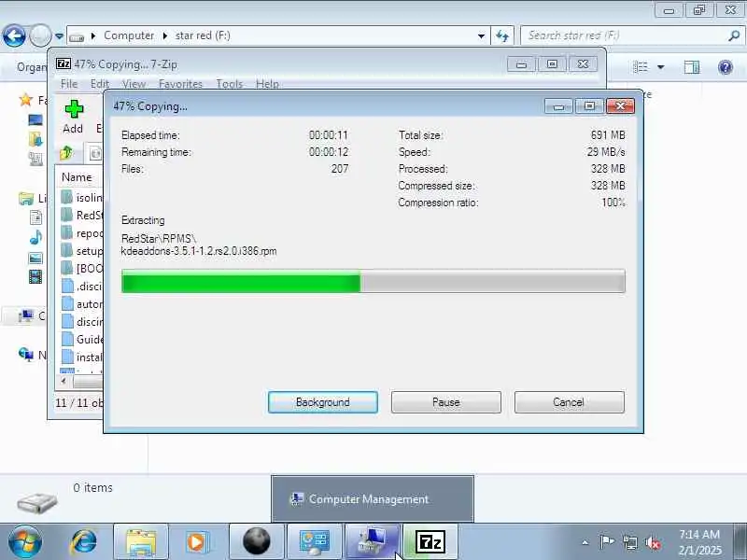Select the RedStar folder icon in 7-Zip

[x=67, y=215]
